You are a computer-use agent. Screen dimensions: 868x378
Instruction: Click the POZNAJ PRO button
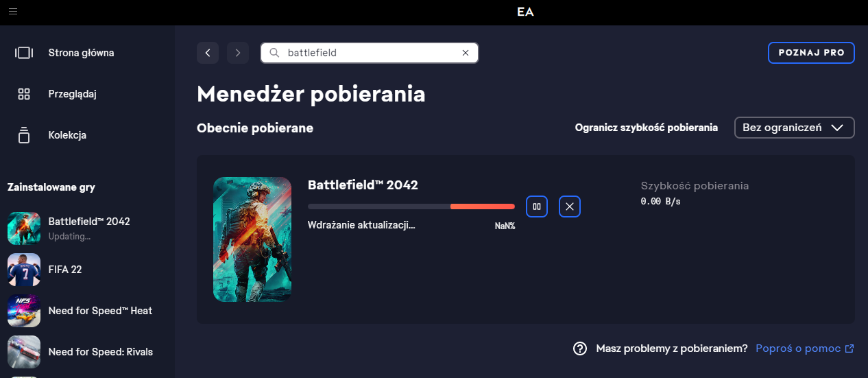[x=811, y=53]
